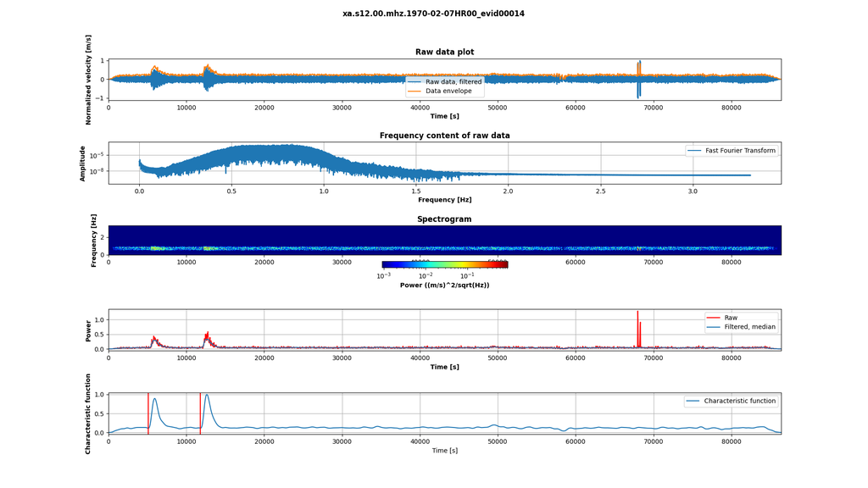Click the 'Fast Fourier Transform' legend
This screenshot has width=868, height=488.
(732, 151)
